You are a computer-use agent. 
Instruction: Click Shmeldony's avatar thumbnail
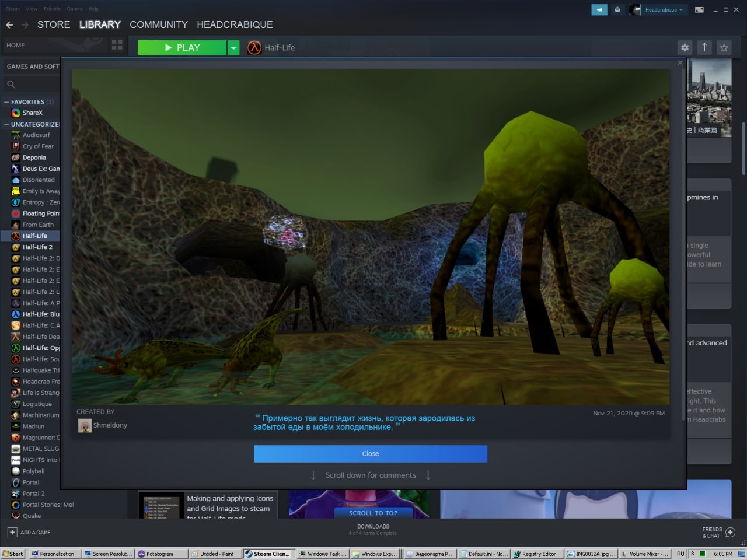85,425
